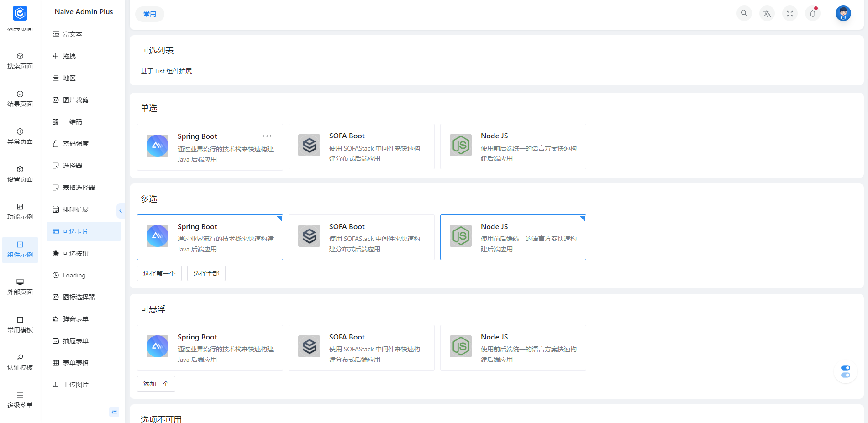Click 选择全部 button
The height and width of the screenshot is (423, 868).
pos(206,273)
